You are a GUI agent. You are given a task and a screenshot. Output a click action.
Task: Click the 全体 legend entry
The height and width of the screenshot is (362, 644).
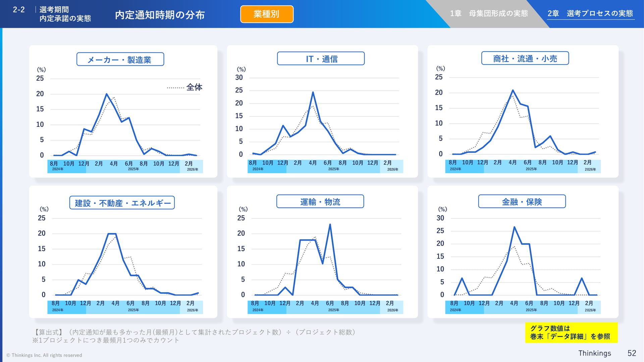tap(184, 87)
